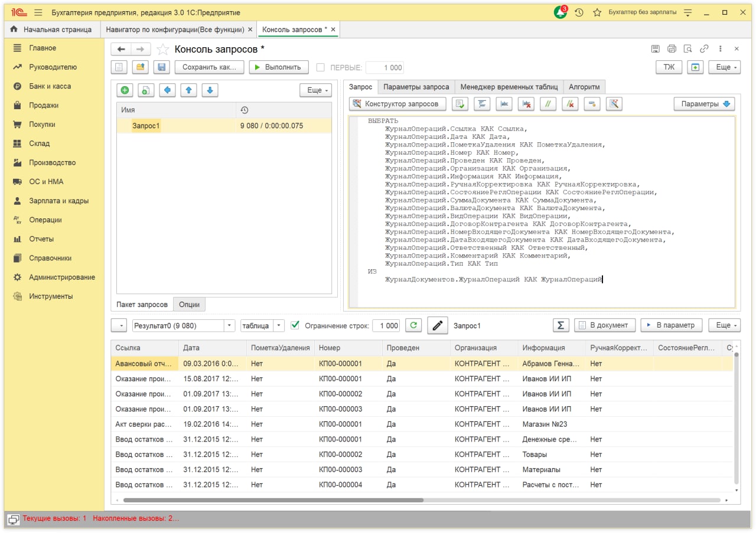Click status bar monitor icon

point(13,519)
